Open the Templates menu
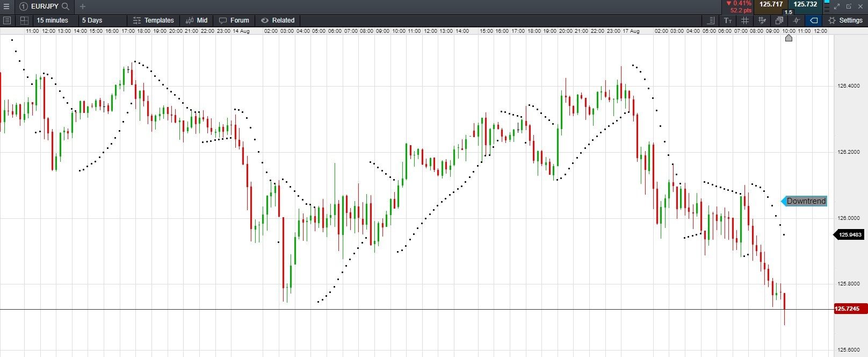The image size is (868, 357). [x=154, y=20]
